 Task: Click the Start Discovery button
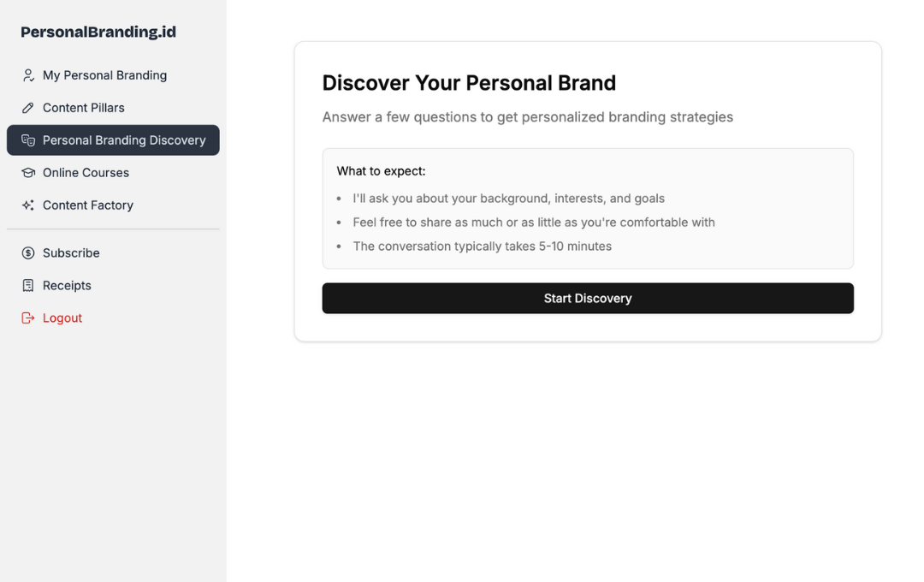[x=588, y=298]
